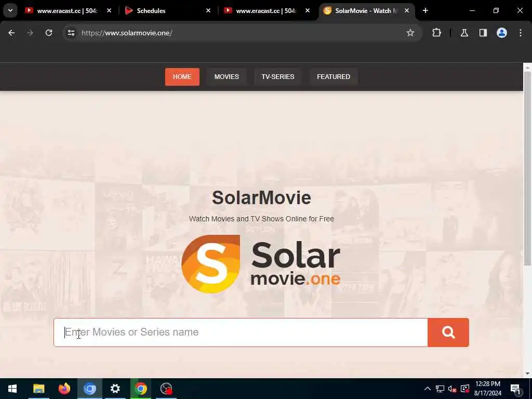
Task: Open the OBS Studio taskbar icon
Action: click(x=166, y=389)
